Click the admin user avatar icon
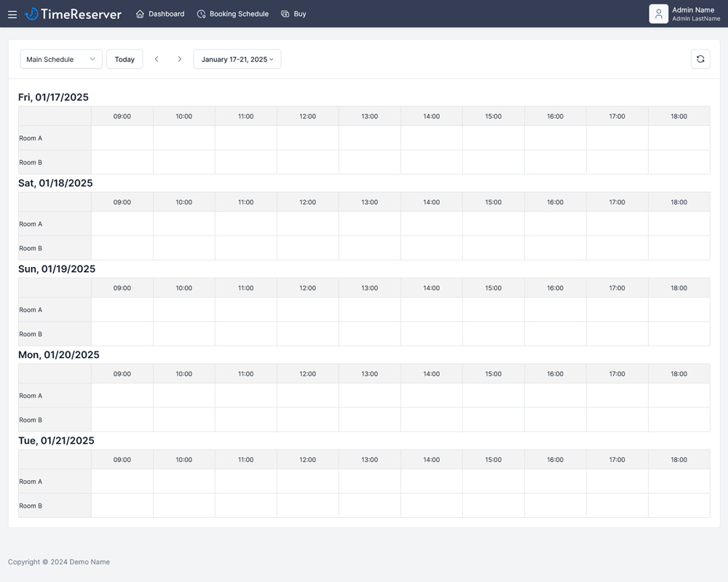Image resolution: width=728 pixels, height=582 pixels. pos(658,14)
